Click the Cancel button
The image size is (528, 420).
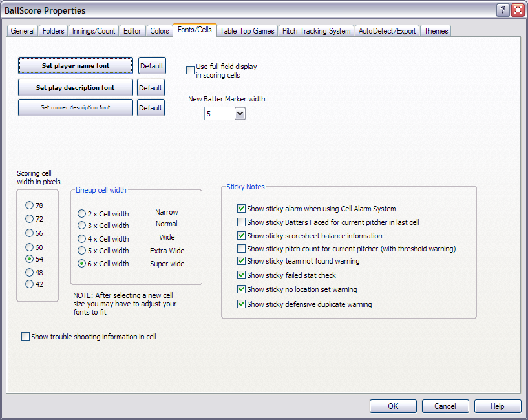pos(445,406)
